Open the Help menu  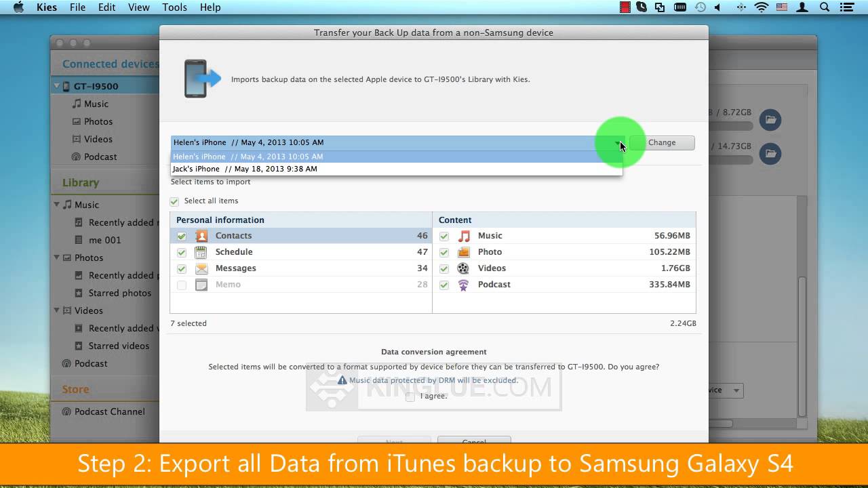pos(210,7)
